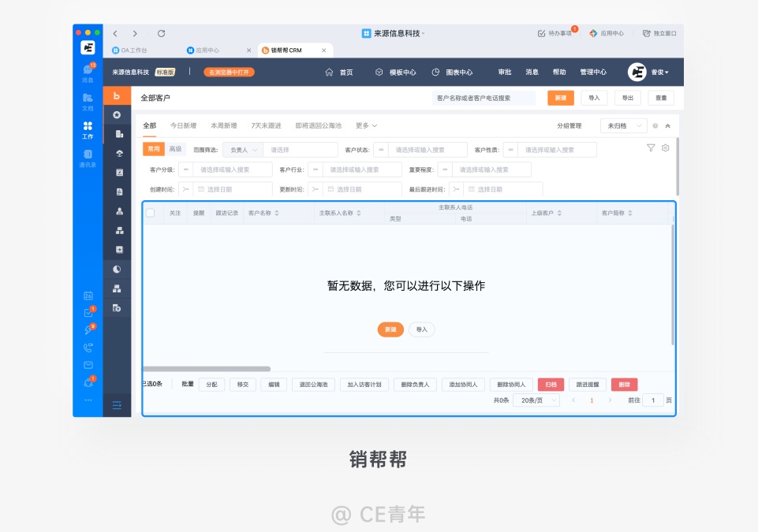Image resolution: width=758 pixels, height=532 pixels.
Task: Open to-do checkbox icon in blue sidebar
Action: pos(88,313)
